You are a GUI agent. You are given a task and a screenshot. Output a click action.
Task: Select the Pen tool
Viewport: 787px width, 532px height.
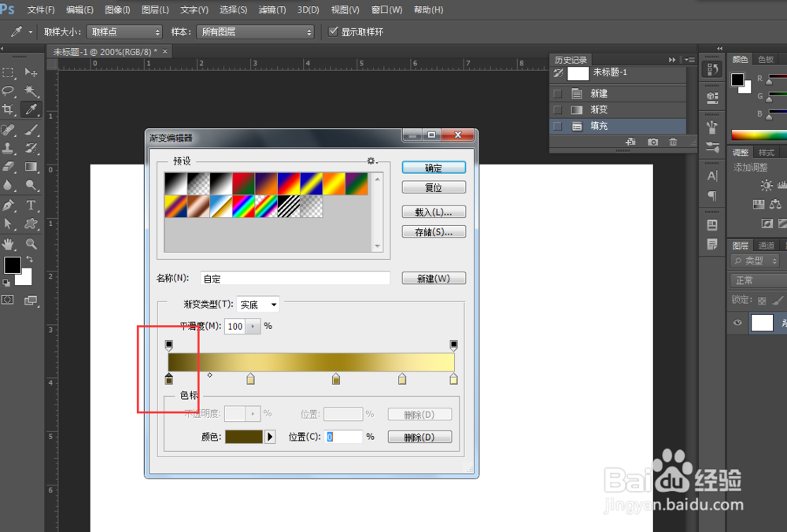click(9, 205)
